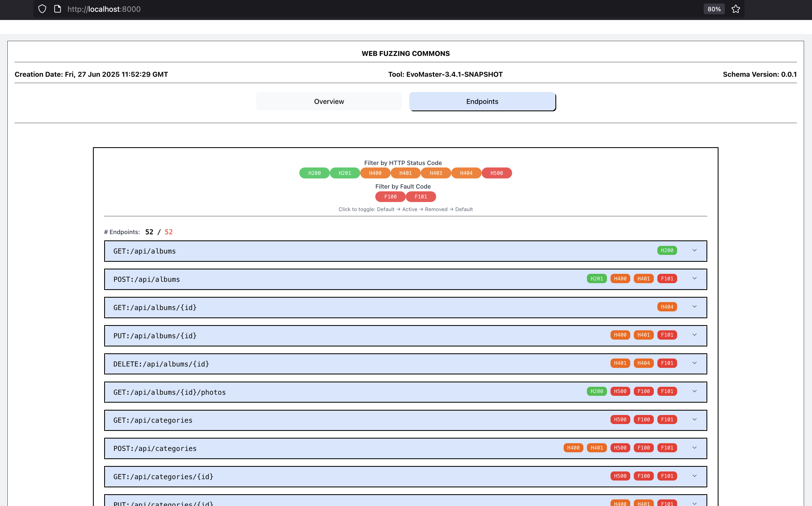This screenshot has height=506, width=812.
Task: Expand the POST:/api/categories endpoint chevron
Action: point(694,448)
